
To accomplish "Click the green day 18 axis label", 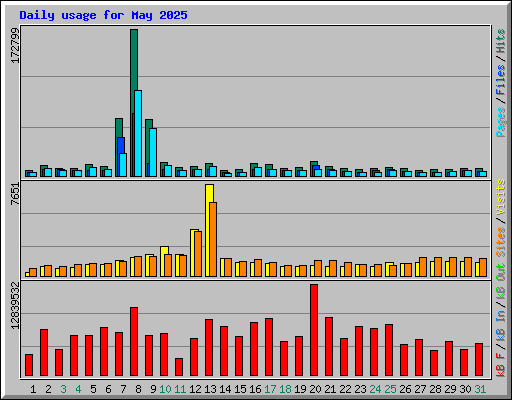I will [x=285, y=389].
